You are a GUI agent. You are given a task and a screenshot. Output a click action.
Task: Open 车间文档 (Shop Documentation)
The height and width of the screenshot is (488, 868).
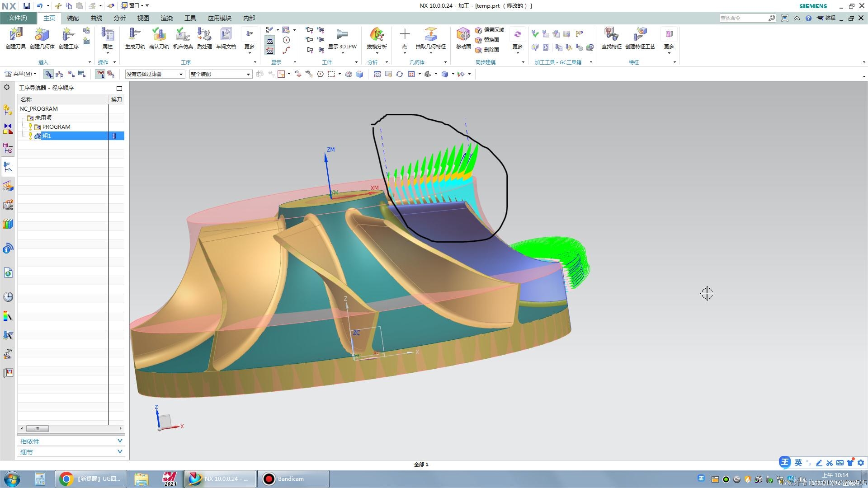click(x=226, y=38)
